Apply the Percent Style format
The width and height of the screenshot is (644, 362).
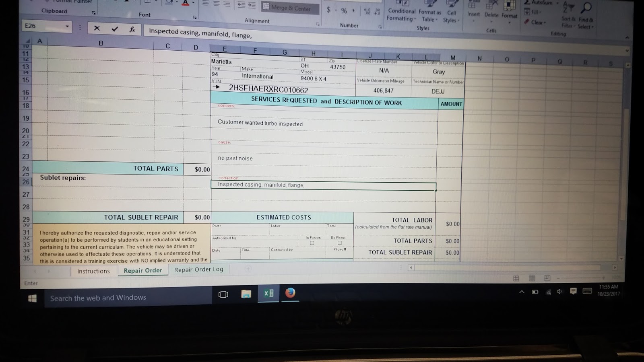[x=344, y=10]
